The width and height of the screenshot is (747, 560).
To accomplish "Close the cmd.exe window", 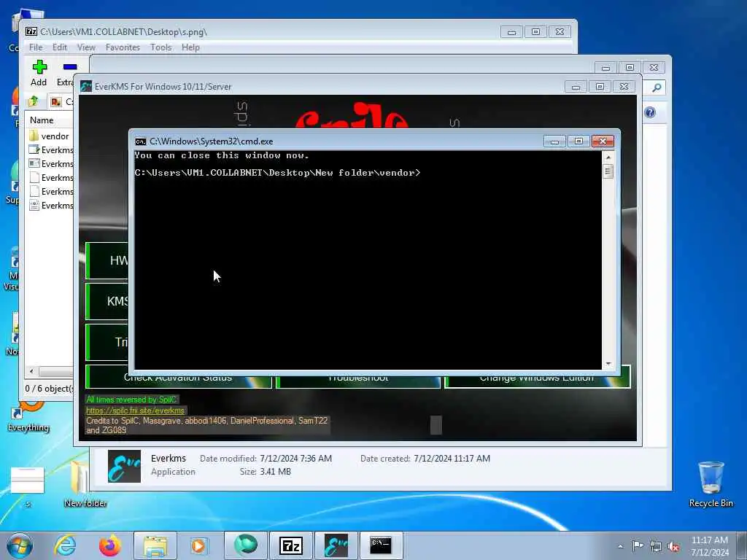I will (603, 141).
